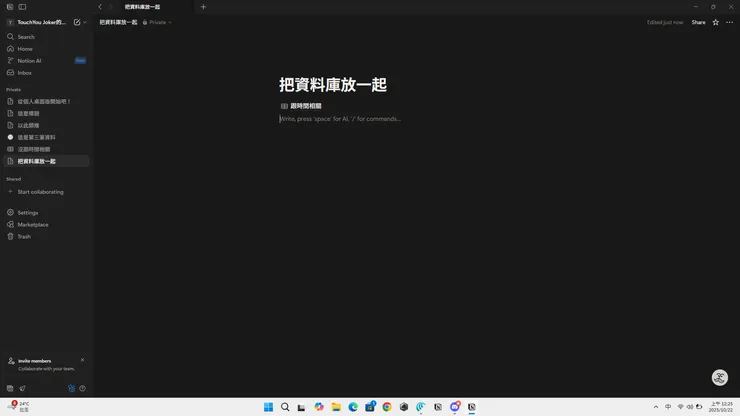Click the Private section header
The width and height of the screenshot is (740, 416).
13,89
